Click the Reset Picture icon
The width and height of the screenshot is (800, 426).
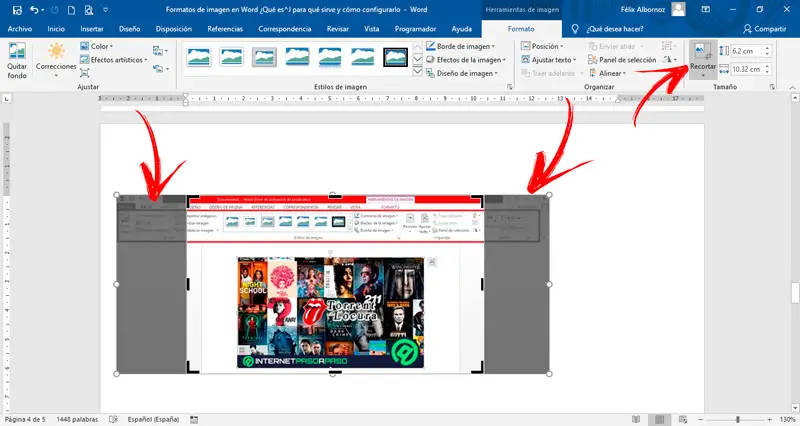tap(160, 68)
